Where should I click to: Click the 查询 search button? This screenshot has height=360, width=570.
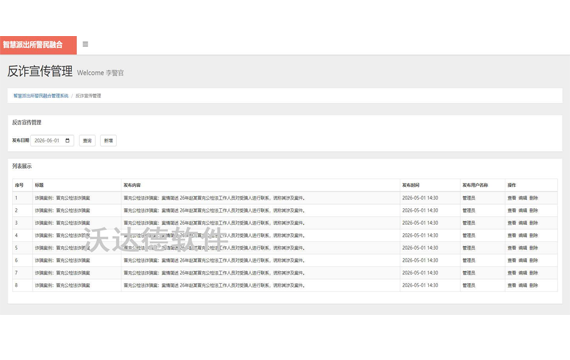point(87,141)
